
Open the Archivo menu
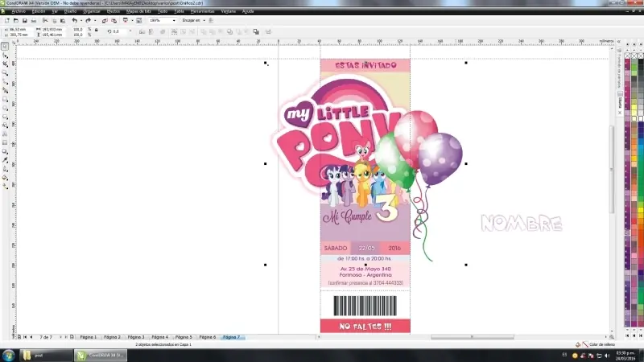[x=19, y=11]
